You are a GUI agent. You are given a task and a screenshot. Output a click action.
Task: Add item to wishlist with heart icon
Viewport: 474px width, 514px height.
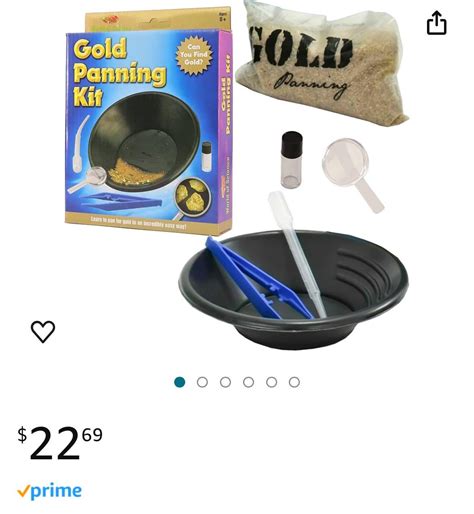click(43, 331)
